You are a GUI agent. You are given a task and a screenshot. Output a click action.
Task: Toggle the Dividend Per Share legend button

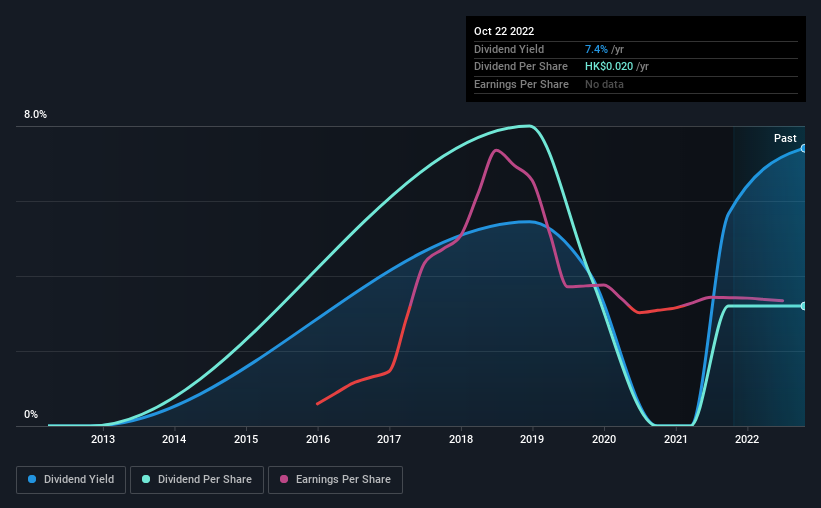coord(197,480)
